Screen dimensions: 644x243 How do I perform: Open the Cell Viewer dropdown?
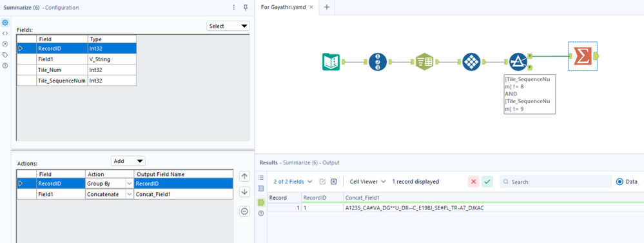[367, 181]
